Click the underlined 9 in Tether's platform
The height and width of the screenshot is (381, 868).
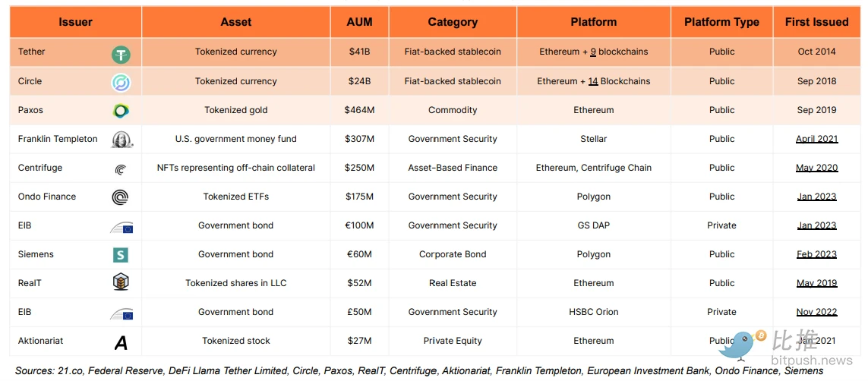point(593,52)
